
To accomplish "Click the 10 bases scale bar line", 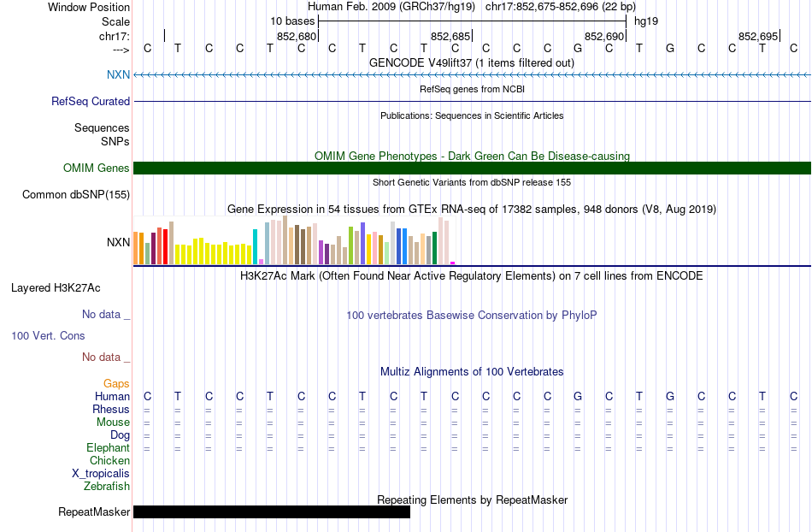I will tap(473, 21).
